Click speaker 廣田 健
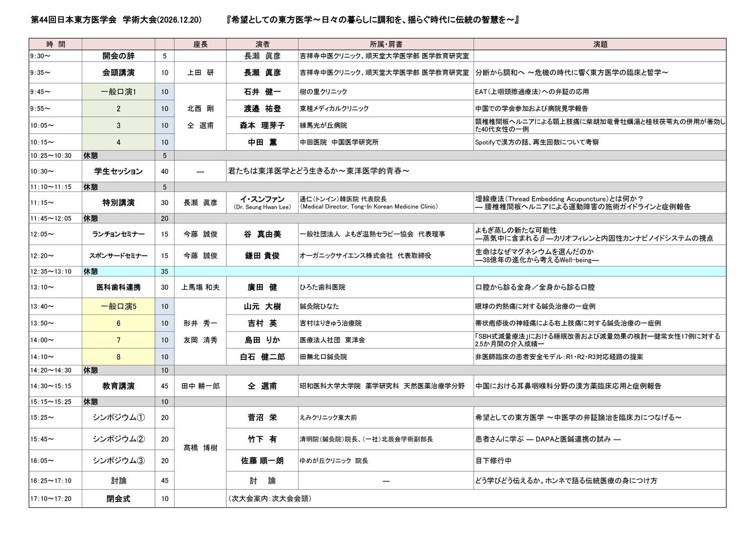 262,287
